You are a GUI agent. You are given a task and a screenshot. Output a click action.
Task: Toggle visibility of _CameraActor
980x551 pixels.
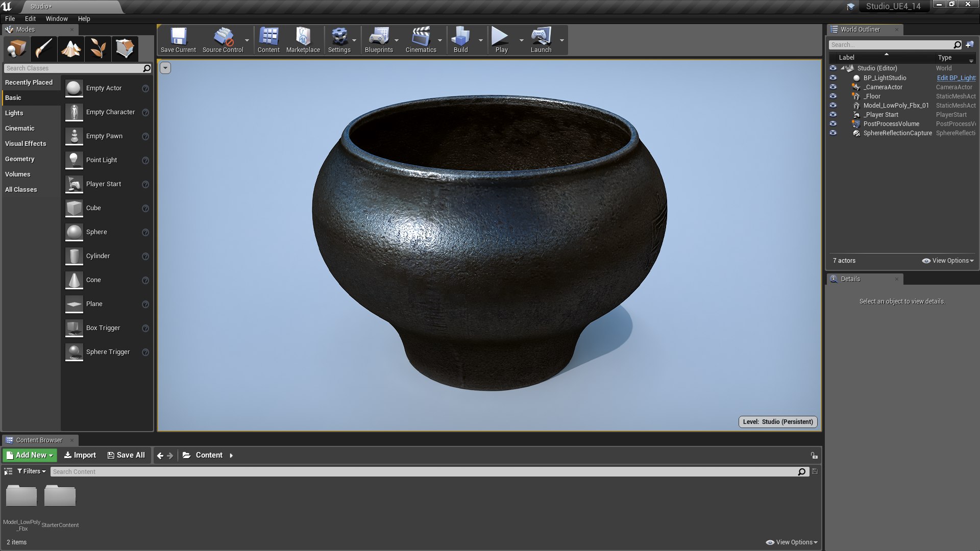(833, 87)
